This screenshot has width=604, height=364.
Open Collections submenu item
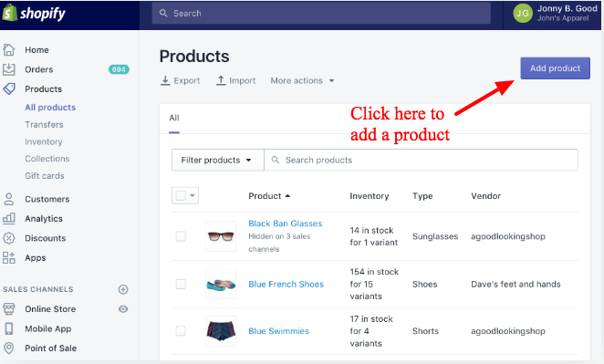click(x=47, y=159)
